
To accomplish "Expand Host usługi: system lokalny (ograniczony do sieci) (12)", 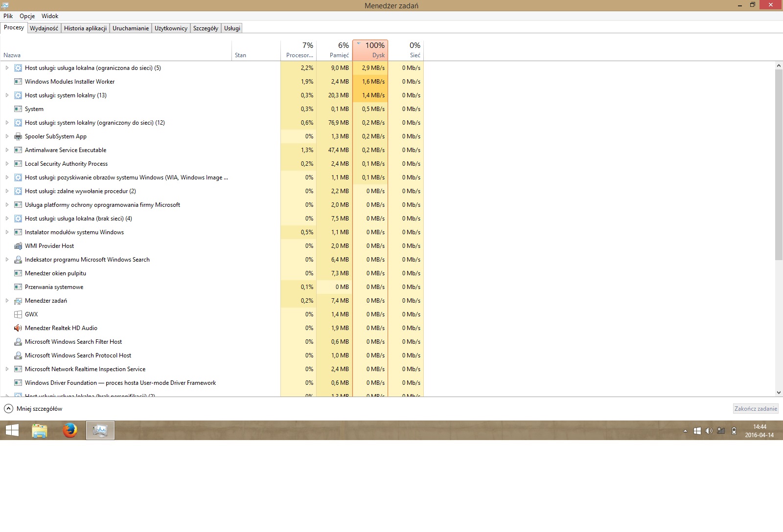I will [7, 123].
